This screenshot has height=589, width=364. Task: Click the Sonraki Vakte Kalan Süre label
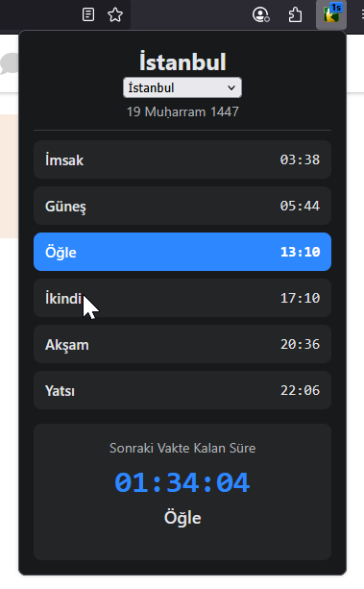pyautogui.click(x=182, y=448)
